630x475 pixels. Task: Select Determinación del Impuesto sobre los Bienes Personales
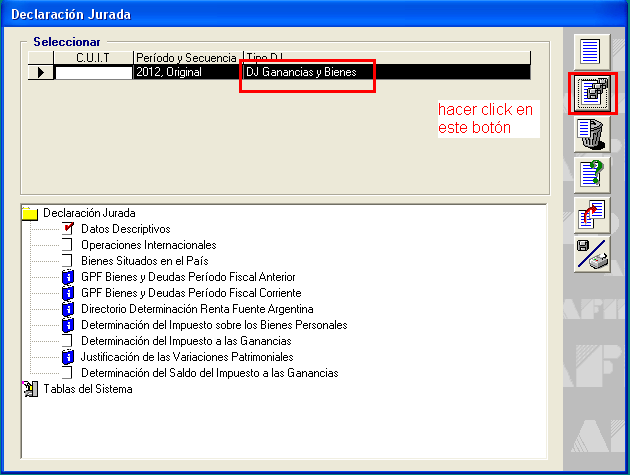(214, 325)
